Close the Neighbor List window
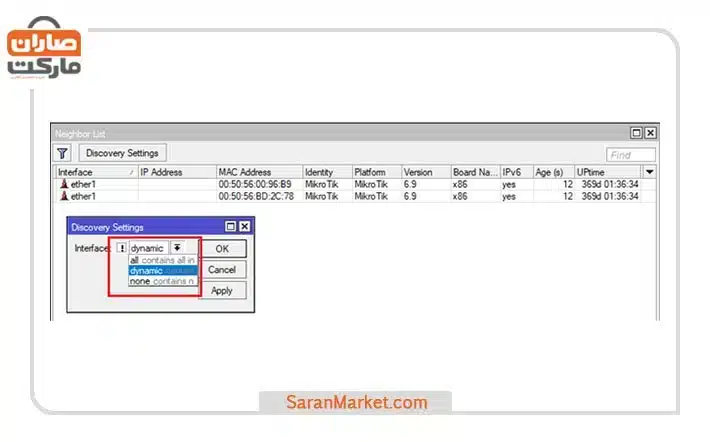710x442 pixels. [x=650, y=133]
